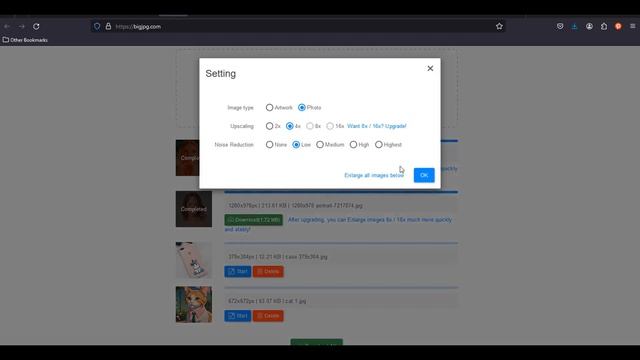Viewport: 640px width, 360px height.
Task: View site security via the padlock icon
Action: 108,27
